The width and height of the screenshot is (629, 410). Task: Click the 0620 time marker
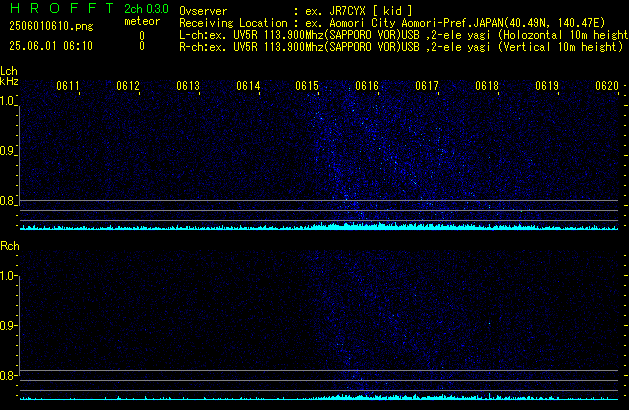[607, 86]
